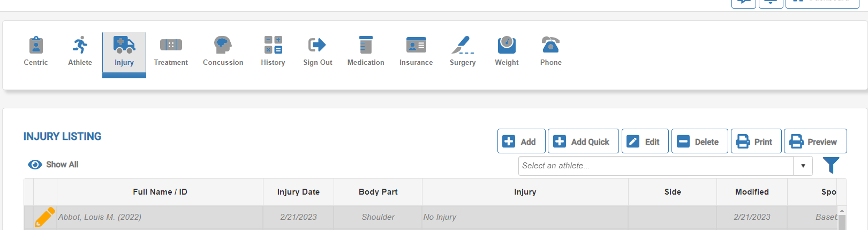Open the Weight scale icon
Viewport: 868px width, 230px height.
point(507,46)
